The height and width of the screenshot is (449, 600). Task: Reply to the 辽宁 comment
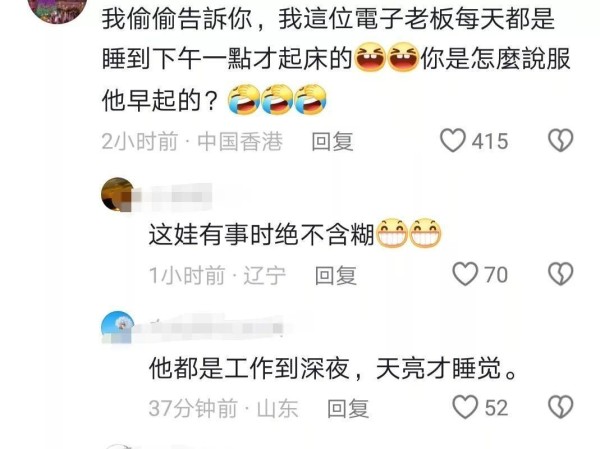click(x=336, y=275)
